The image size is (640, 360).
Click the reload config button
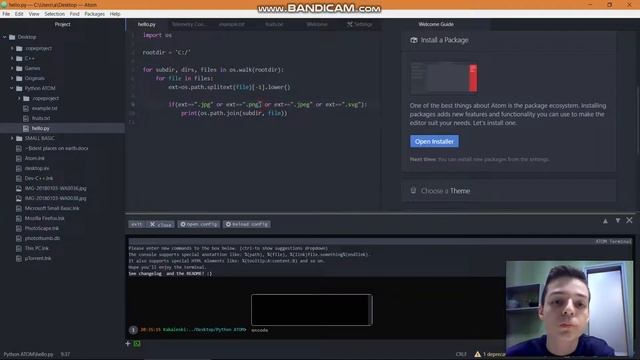click(x=247, y=224)
